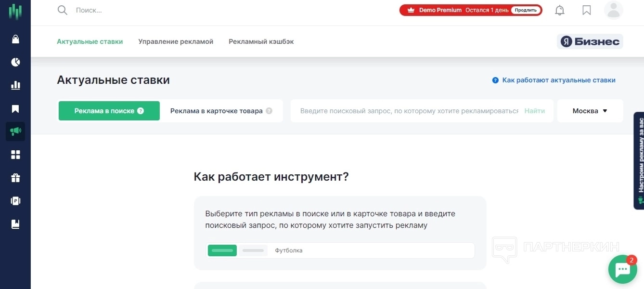The width and height of the screenshot is (644, 289).
Task: Switch to Актуальные ставки tab
Action: click(x=90, y=41)
